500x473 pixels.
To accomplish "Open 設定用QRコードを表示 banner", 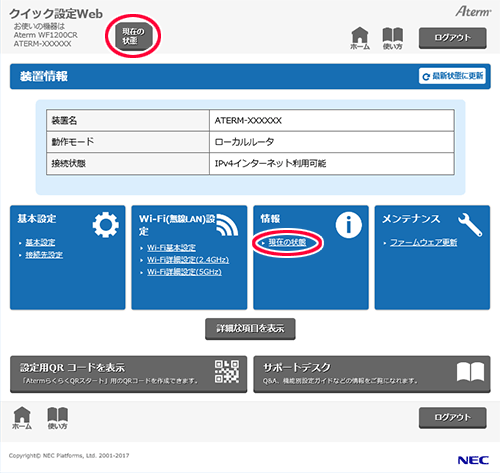I will [128, 374].
